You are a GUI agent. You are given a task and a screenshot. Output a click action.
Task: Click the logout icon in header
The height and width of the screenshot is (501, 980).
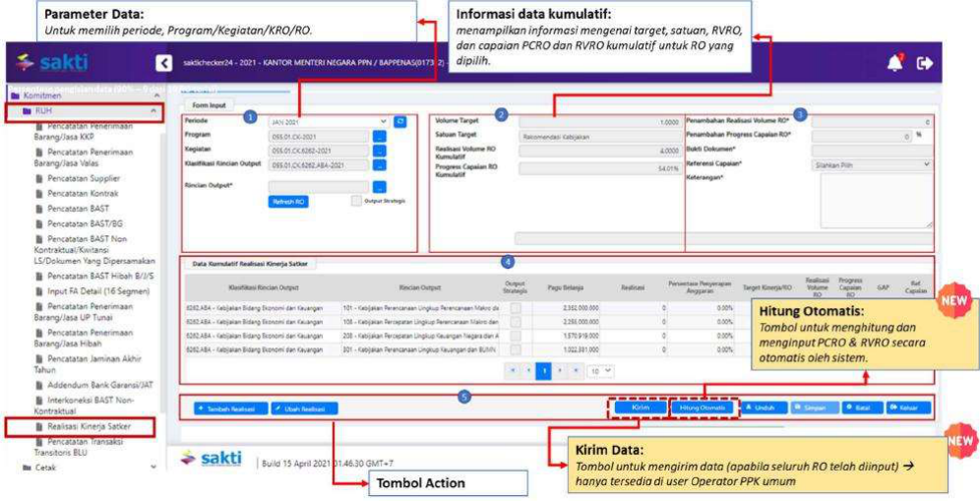click(924, 63)
